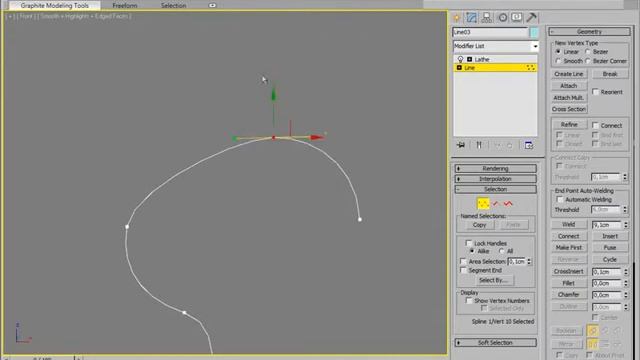
Task: Enable Segment End checkbox
Action: [x=463, y=270]
